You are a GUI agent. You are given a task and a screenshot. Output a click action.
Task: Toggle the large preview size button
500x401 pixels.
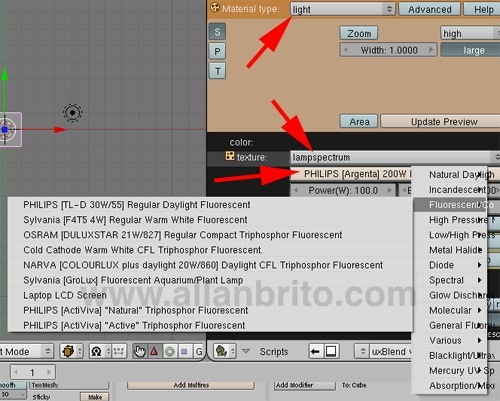[x=470, y=50]
